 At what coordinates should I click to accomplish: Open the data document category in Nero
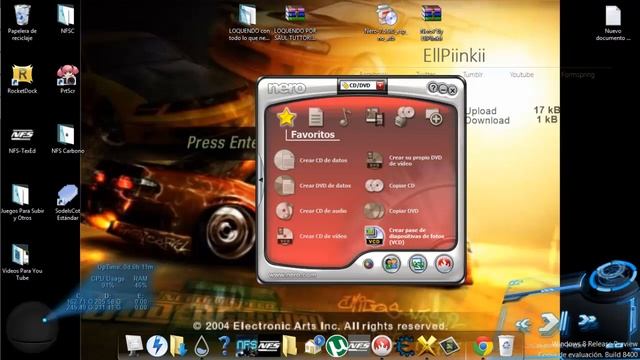click(x=316, y=117)
